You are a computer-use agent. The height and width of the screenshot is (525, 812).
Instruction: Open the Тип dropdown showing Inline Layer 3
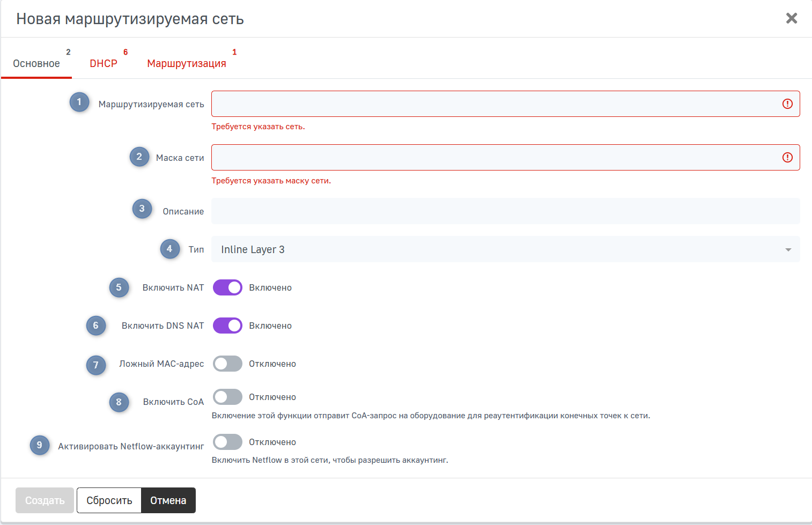[x=499, y=249]
